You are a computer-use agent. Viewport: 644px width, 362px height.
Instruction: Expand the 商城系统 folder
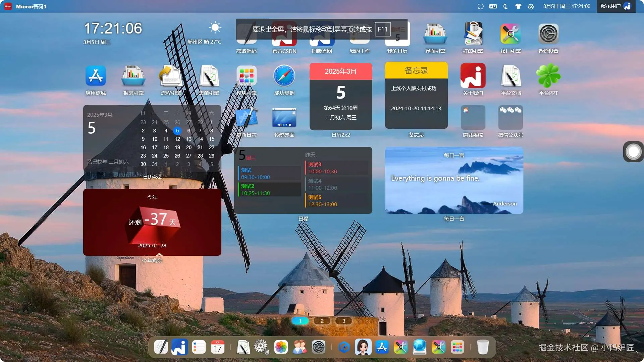(473, 118)
